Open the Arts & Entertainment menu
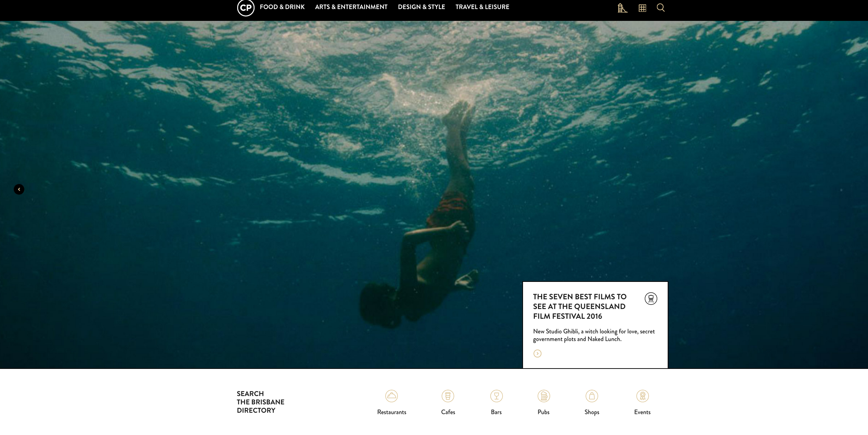 point(351,7)
